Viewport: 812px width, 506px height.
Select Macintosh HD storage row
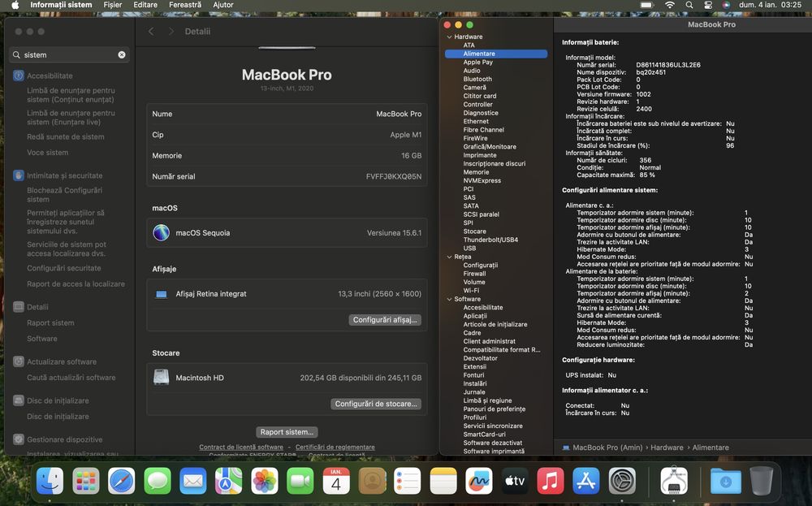pos(287,378)
